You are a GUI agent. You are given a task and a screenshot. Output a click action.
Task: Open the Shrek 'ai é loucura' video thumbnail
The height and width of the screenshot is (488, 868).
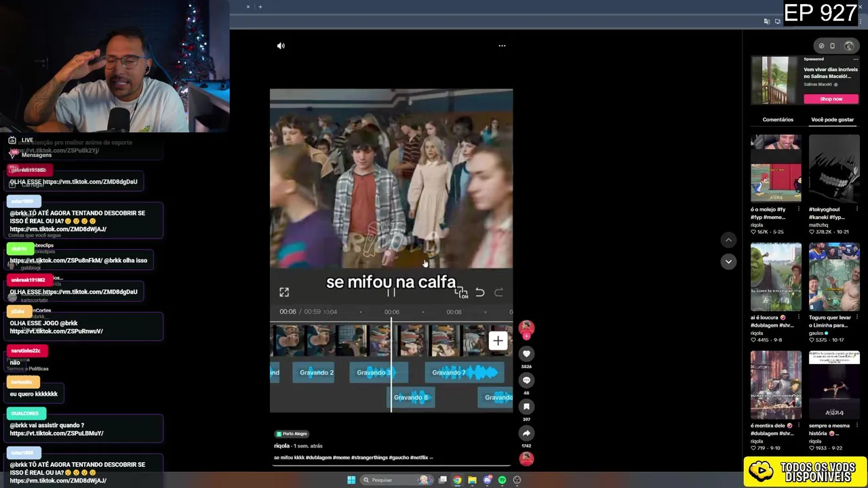tap(776, 277)
